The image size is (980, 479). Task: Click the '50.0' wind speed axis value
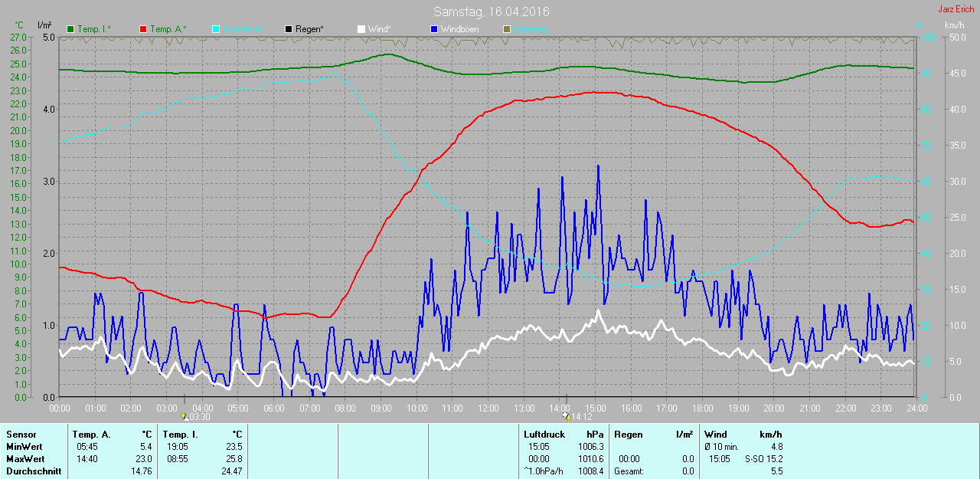(956, 37)
